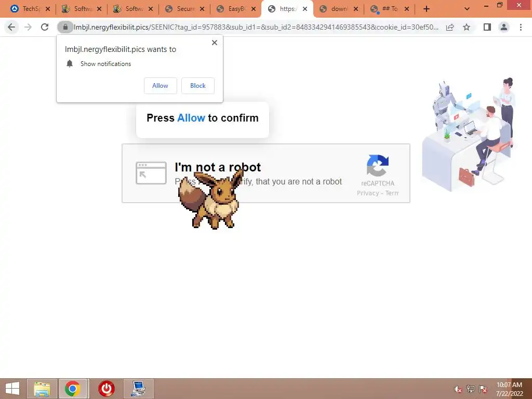Reload the current page
Viewport: 532px width, 399px height.
[x=45, y=27]
